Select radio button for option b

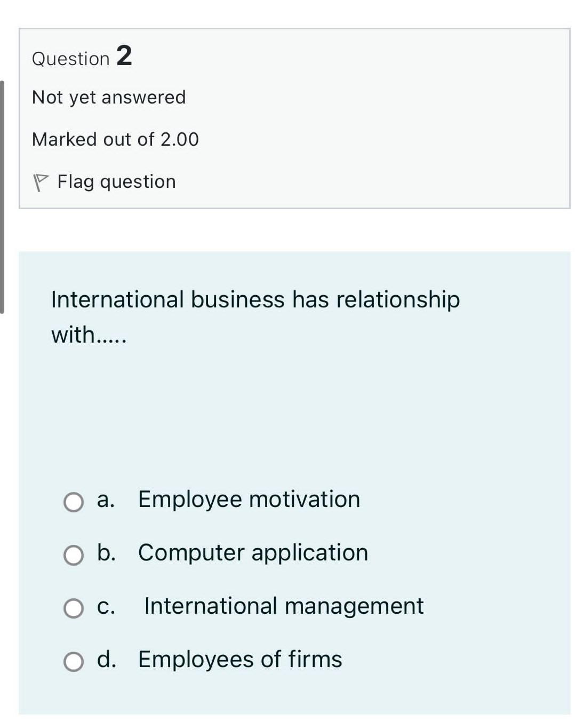pyautogui.click(x=73, y=555)
